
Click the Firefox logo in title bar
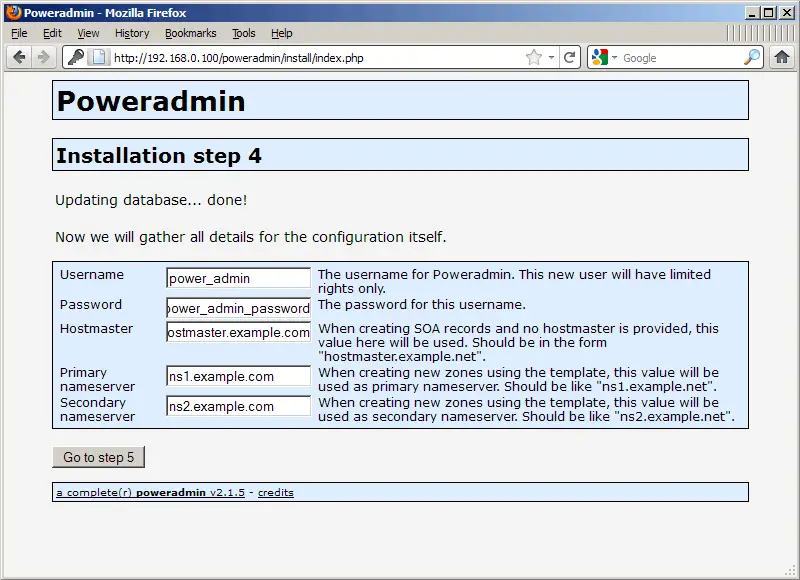coord(14,12)
